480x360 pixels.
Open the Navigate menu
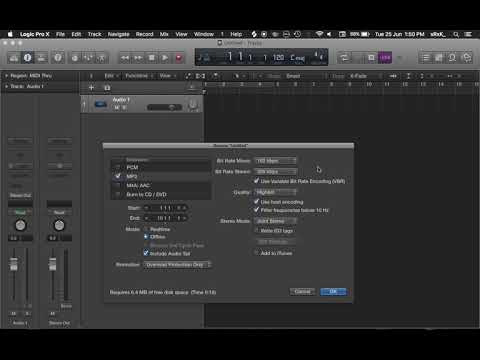click(118, 34)
